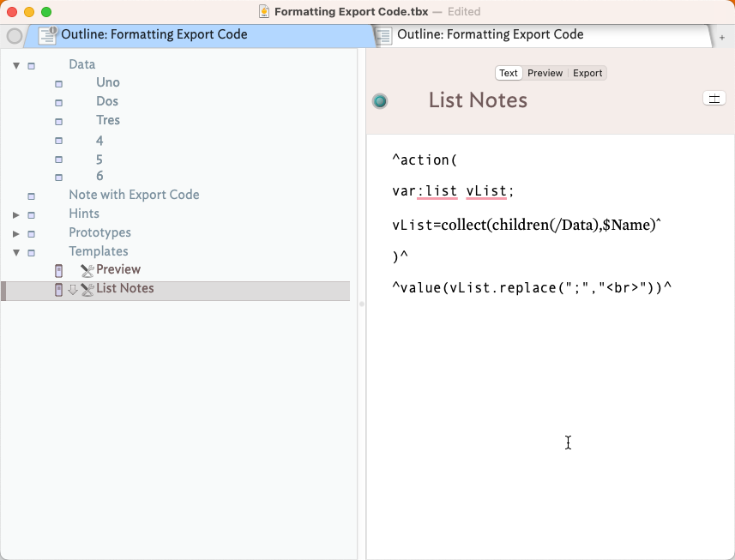Expand the Prototypes container
Image resolution: width=735 pixels, height=560 pixels.
(x=16, y=233)
